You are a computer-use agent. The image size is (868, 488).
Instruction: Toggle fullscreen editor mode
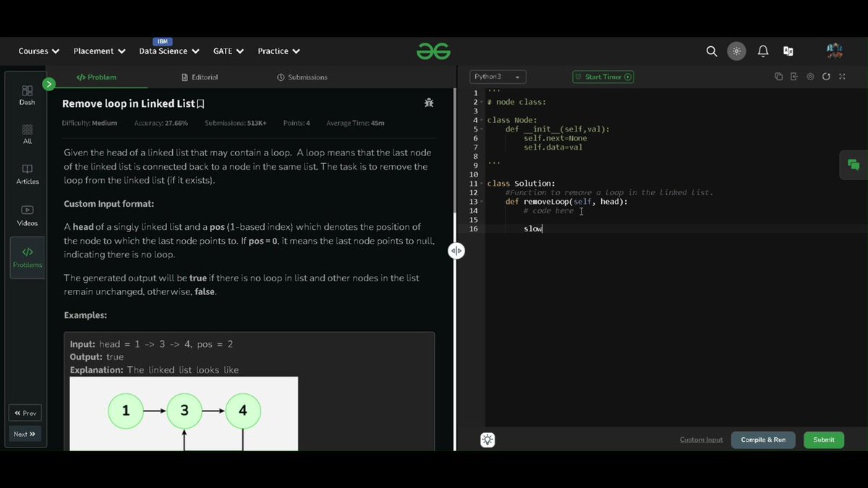842,77
